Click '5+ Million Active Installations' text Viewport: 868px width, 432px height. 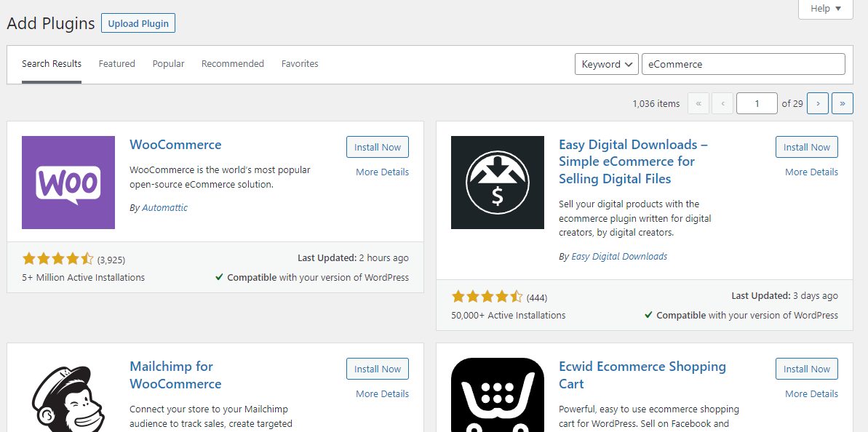point(84,278)
